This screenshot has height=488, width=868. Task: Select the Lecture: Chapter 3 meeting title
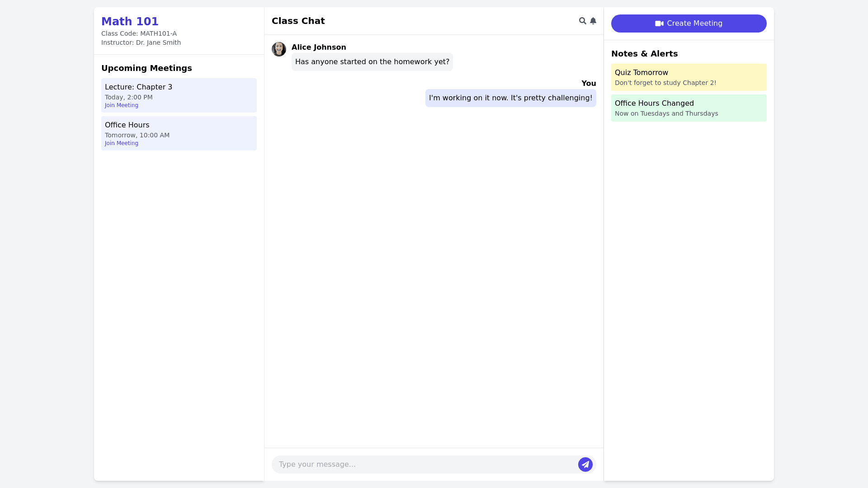(138, 87)
